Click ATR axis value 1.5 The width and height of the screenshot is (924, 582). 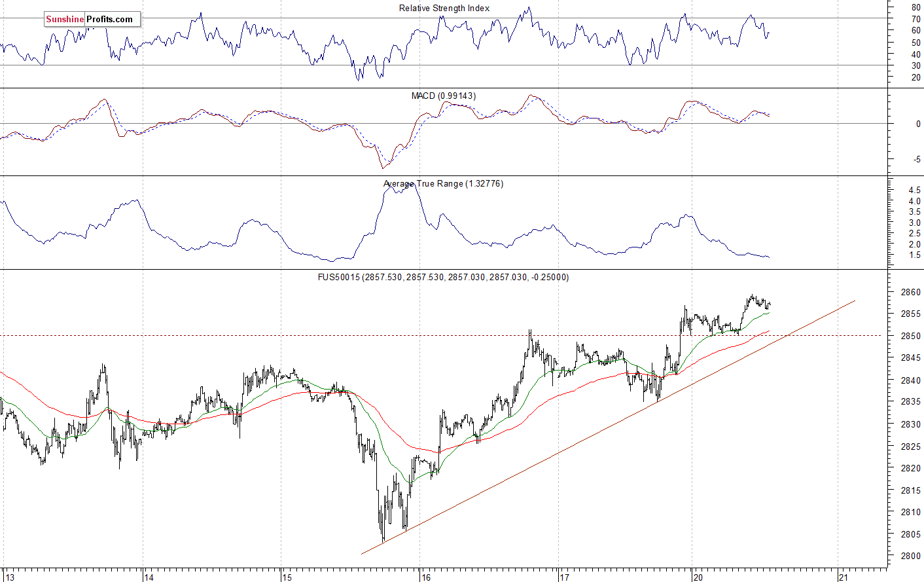pyautogui.click(x=914, y=255)
